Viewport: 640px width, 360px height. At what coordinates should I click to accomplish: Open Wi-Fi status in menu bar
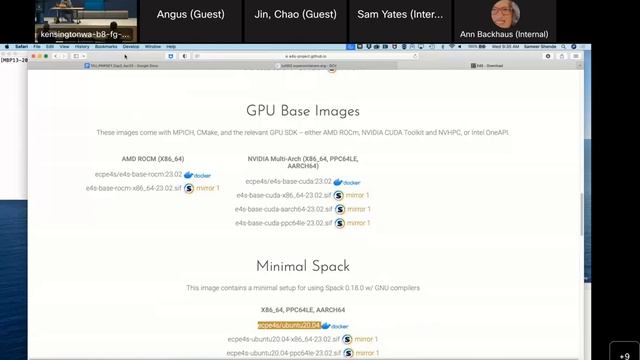point(451,47)
